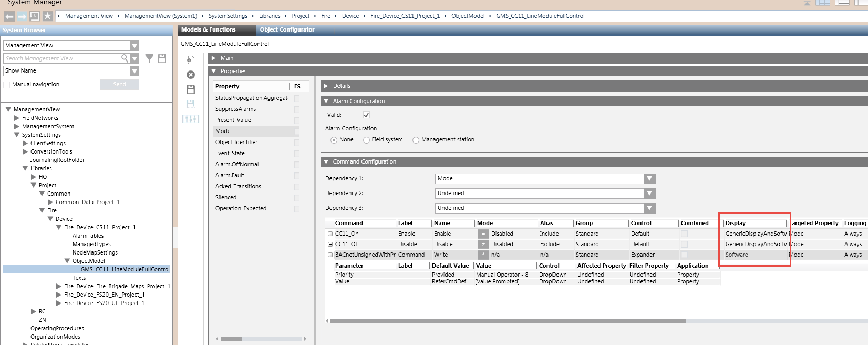This screenshot has height=345, width=868.
Task: Click the search magnifier icon
Action: pos(125,58)
